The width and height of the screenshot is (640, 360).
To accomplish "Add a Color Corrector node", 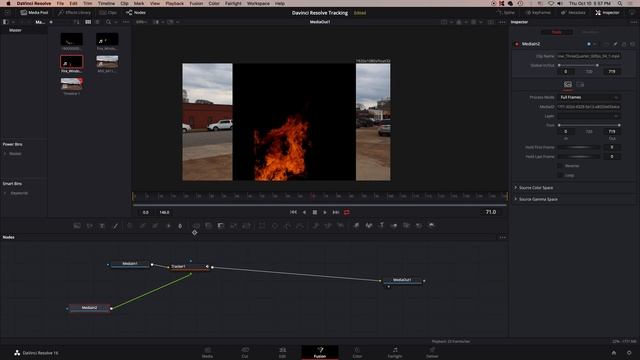I will click(130, 226).
